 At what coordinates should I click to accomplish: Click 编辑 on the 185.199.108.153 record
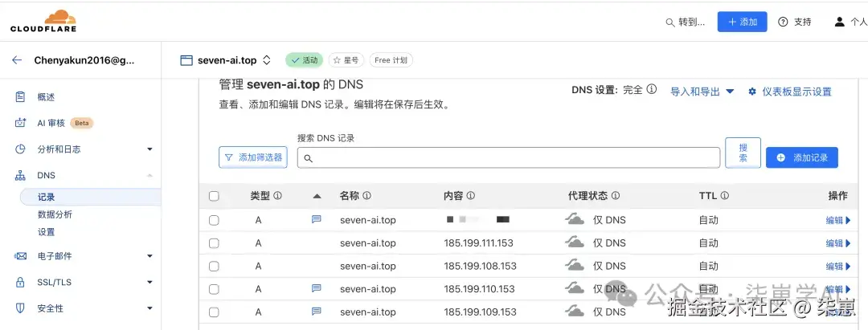(x=837, y=266)
